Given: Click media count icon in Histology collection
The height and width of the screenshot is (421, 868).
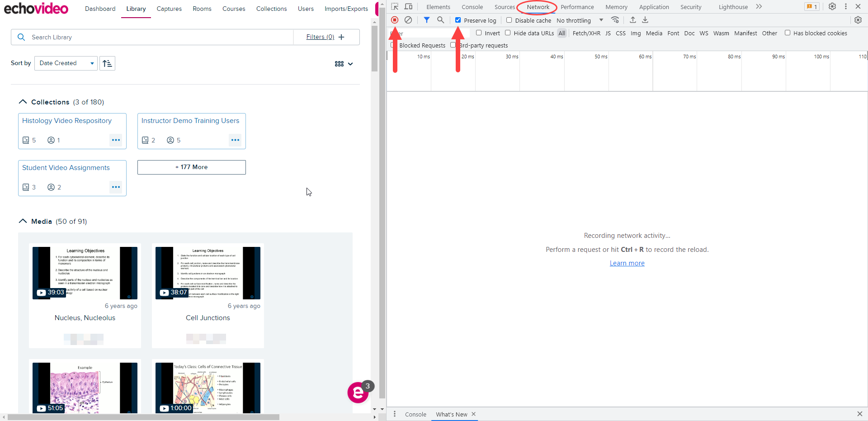Looking at the screenshot, I should coord(26,140).
